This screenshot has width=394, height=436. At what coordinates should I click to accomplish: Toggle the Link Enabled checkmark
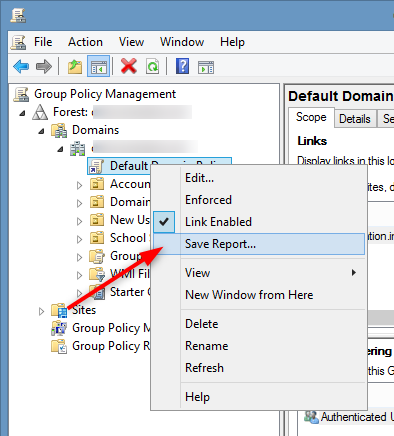pyautogui.click(x=164, y=222)
